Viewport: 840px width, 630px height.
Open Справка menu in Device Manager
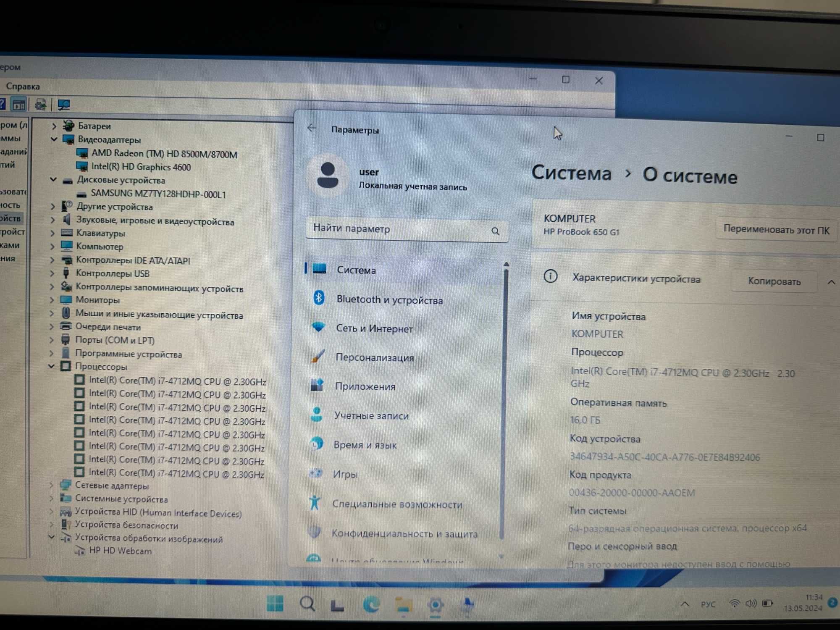[x=23, y=87]
